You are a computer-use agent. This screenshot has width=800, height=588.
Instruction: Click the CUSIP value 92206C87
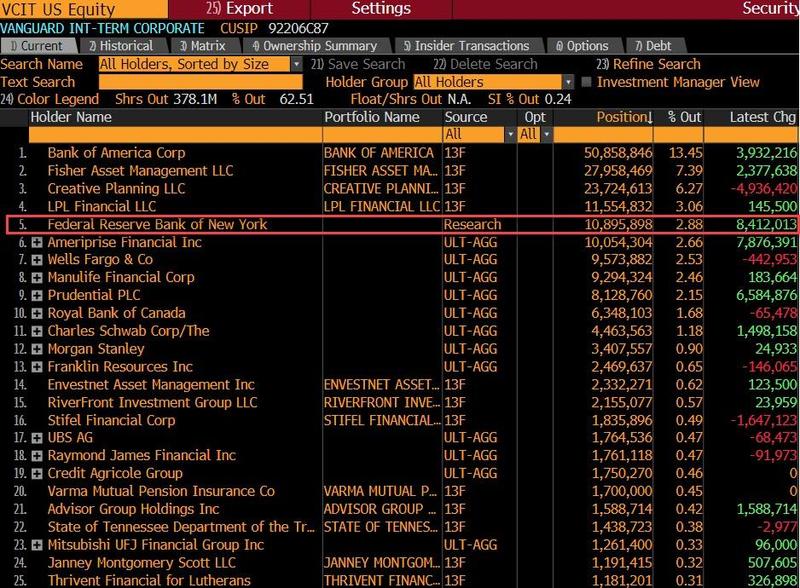click(x=298, y=29)
